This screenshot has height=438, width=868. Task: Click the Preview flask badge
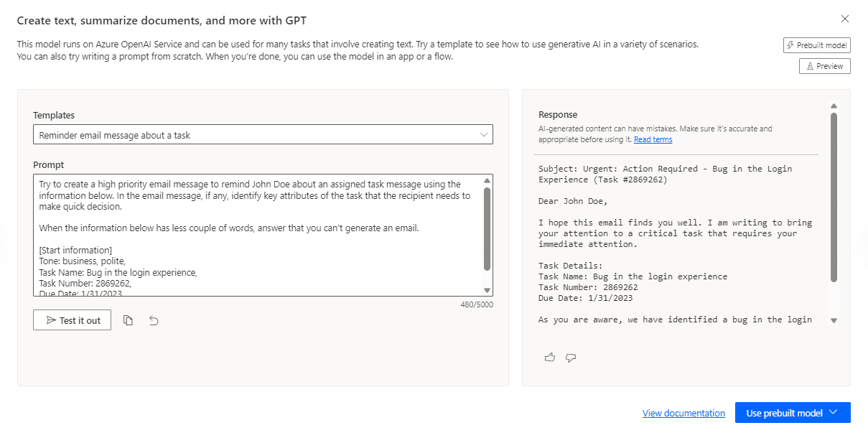click(x=824, y=66)
